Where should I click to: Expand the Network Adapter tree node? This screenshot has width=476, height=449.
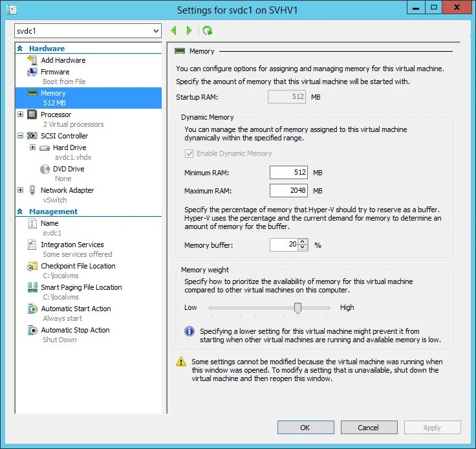(x=20, y=190)
